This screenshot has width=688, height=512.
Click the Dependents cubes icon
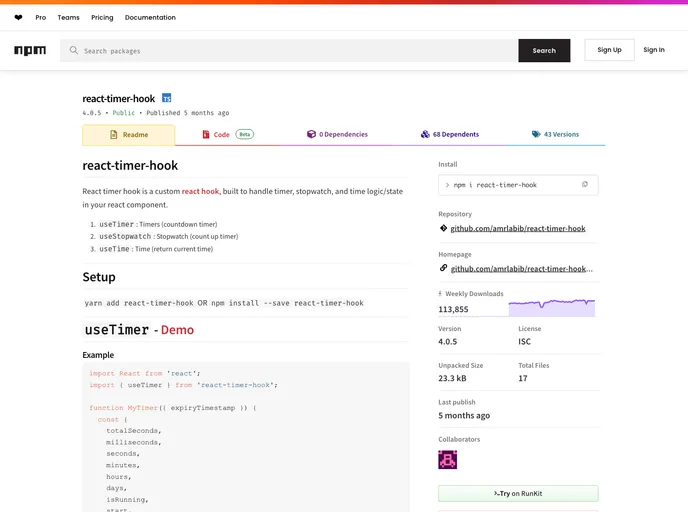(x=425, y=134)
